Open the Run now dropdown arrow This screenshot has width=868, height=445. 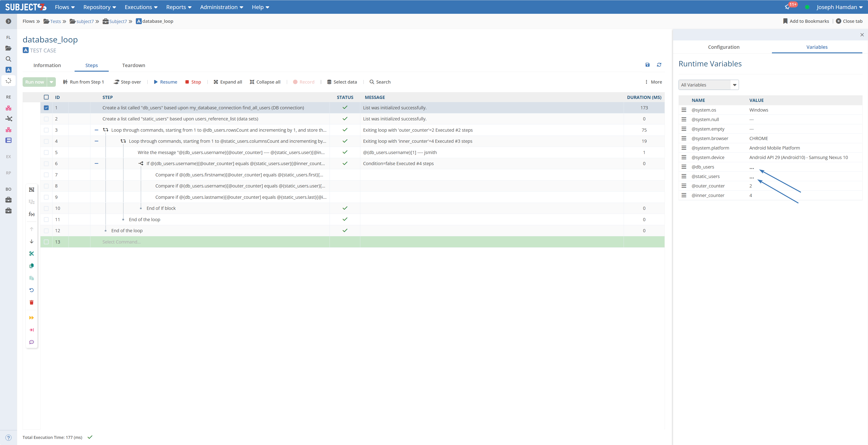pos(52,82)
